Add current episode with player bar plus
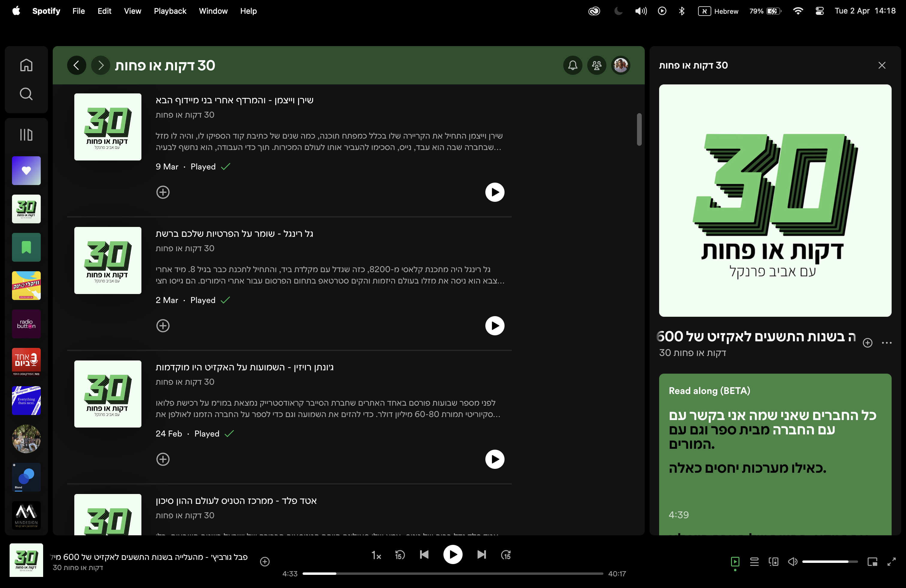The image size is (906, 588). click(x=265, y=561)
